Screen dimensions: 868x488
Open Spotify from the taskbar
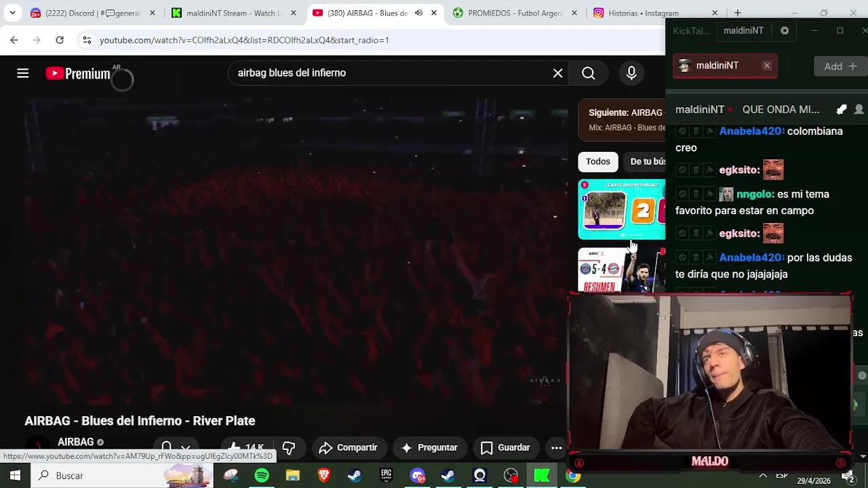262,476
